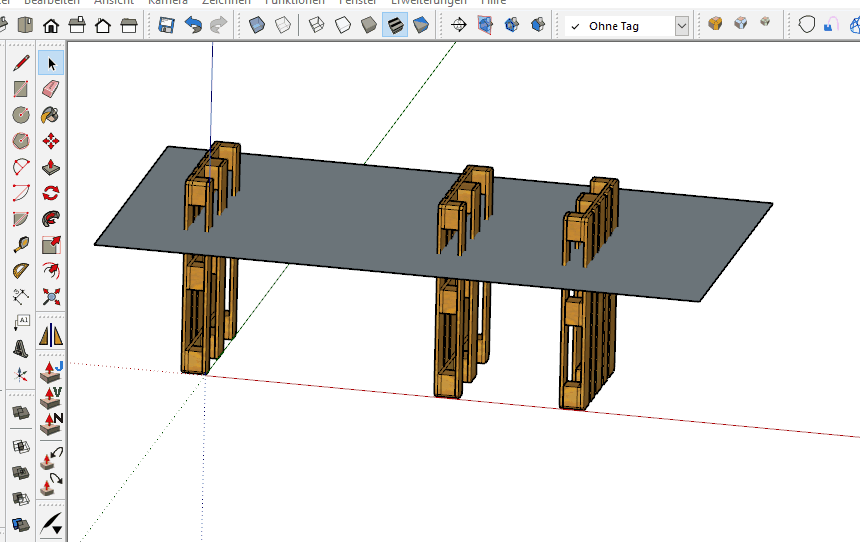Screen dimensions: 860x542
Task: Enable Shaded With Textures style button
Action: [x=395, y=25]
